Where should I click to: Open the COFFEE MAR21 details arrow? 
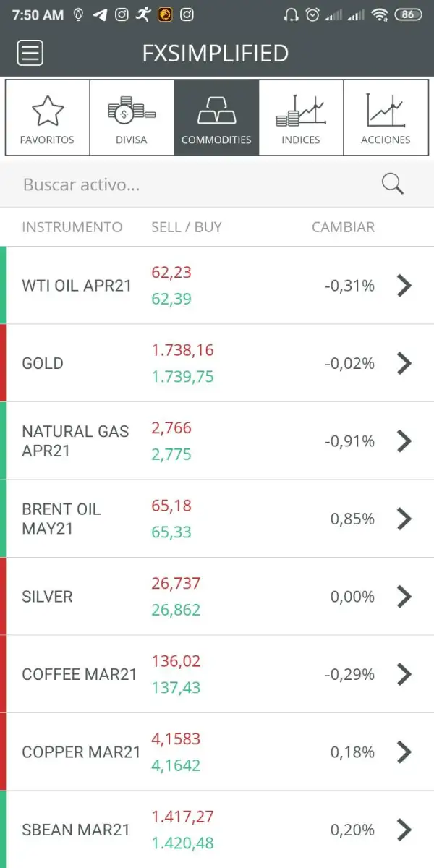click(404, 675)
